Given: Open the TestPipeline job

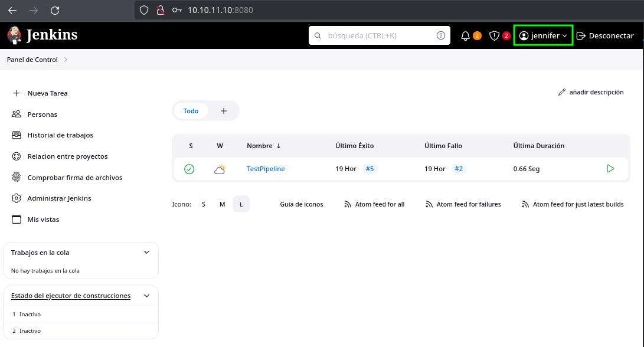Looking at the screenshot, I should coord(266,169).
